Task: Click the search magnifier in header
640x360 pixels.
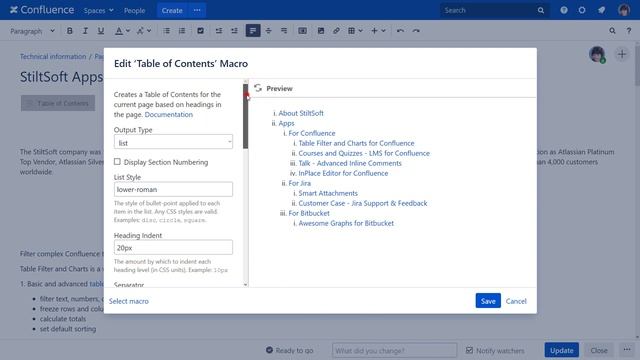Action: pyautogui.click(x=541, y=10)
